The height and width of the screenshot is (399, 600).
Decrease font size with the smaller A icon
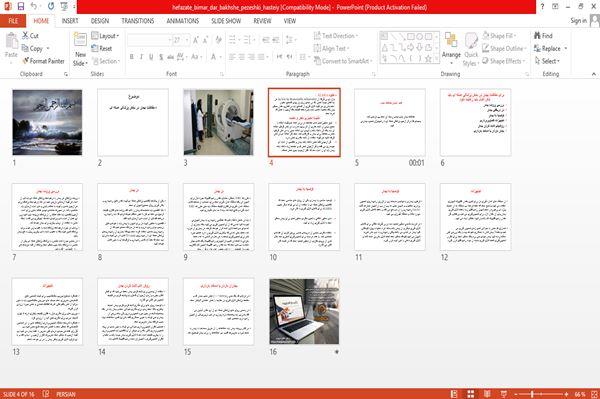tap(205, 40)
